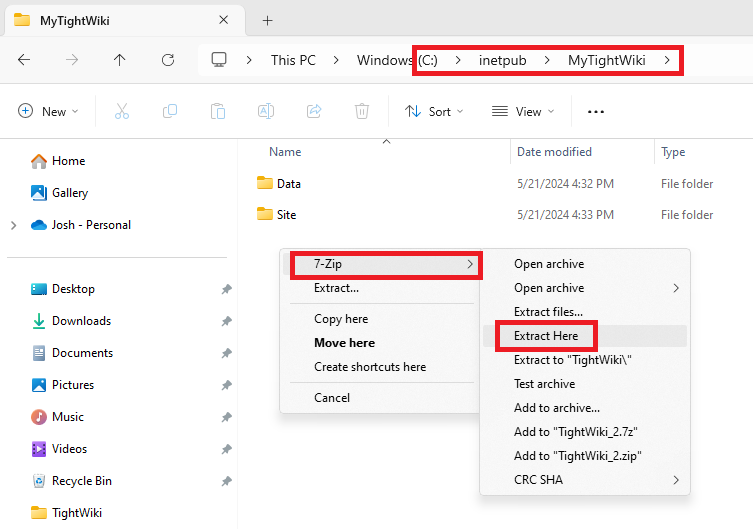Open the Sort dropdown menu
This screenshot has height=529, width=753.
click(x=434, y=112)
